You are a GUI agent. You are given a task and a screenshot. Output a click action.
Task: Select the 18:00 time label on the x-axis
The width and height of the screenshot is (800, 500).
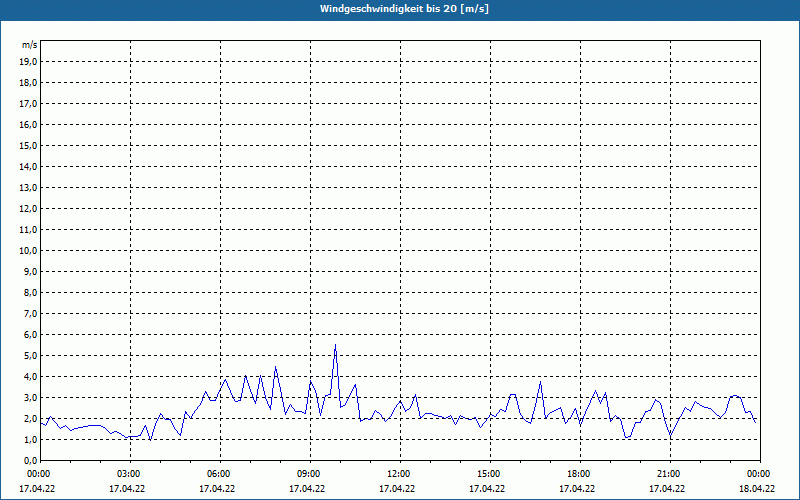click(579, 473)
